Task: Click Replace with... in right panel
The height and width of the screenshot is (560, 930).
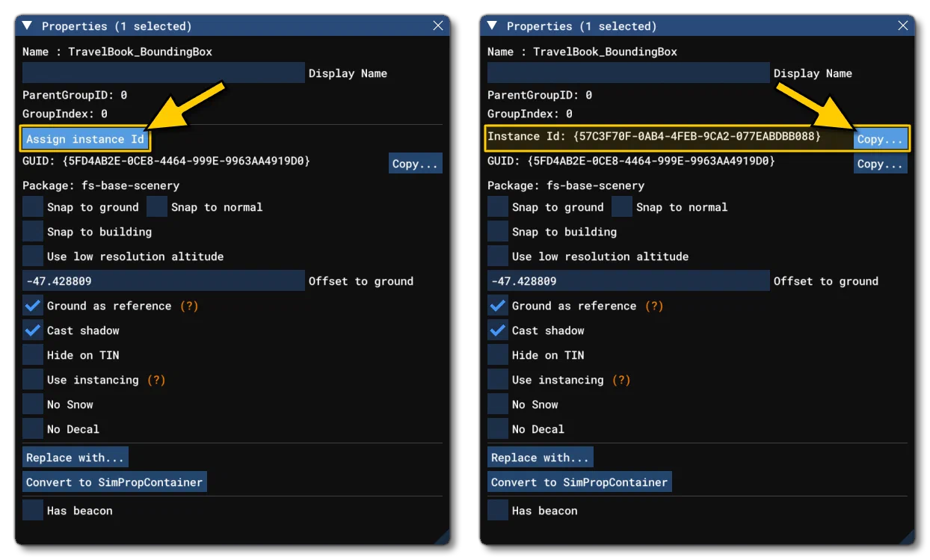Action: (x=541, y=458)
